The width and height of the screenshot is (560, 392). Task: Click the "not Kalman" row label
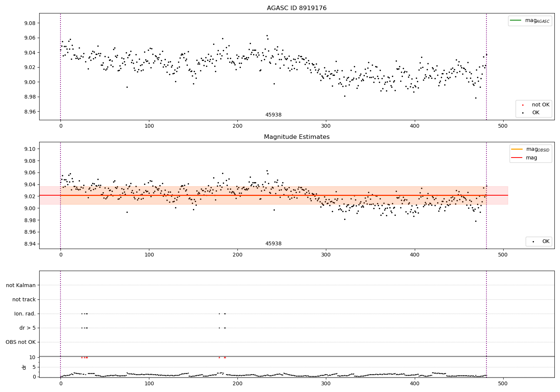click(21, 285)
